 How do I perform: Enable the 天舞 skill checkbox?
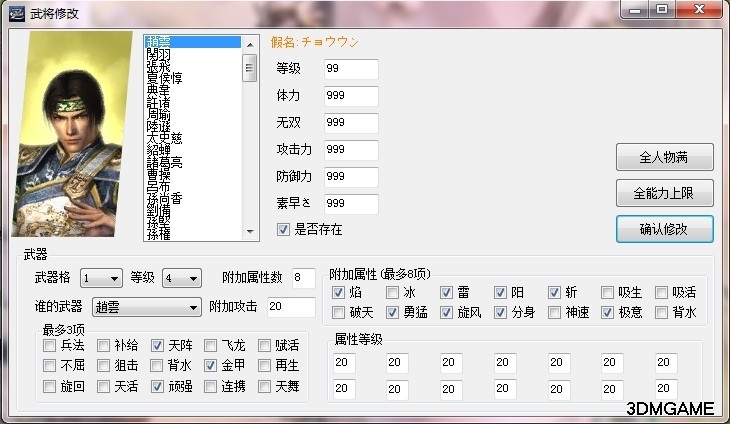tap(265, 386)
